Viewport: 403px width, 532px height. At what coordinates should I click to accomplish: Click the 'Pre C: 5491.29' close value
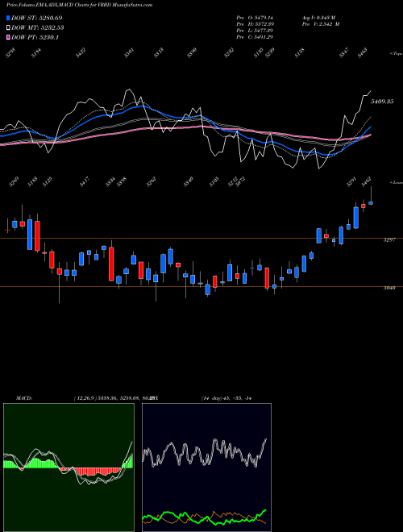(x=255, y=37)
